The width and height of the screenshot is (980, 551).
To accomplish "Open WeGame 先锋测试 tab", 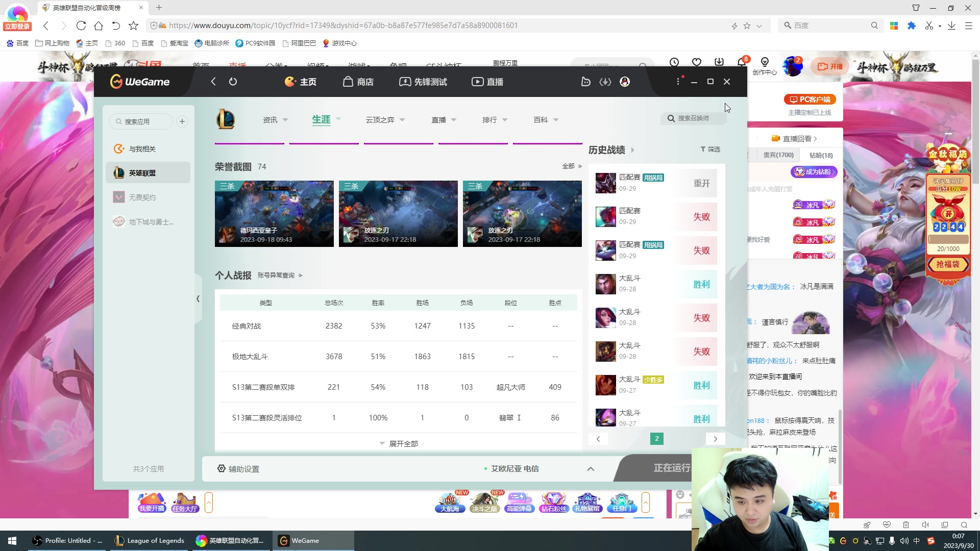I will pyautogui.click(x=423, y=82).
